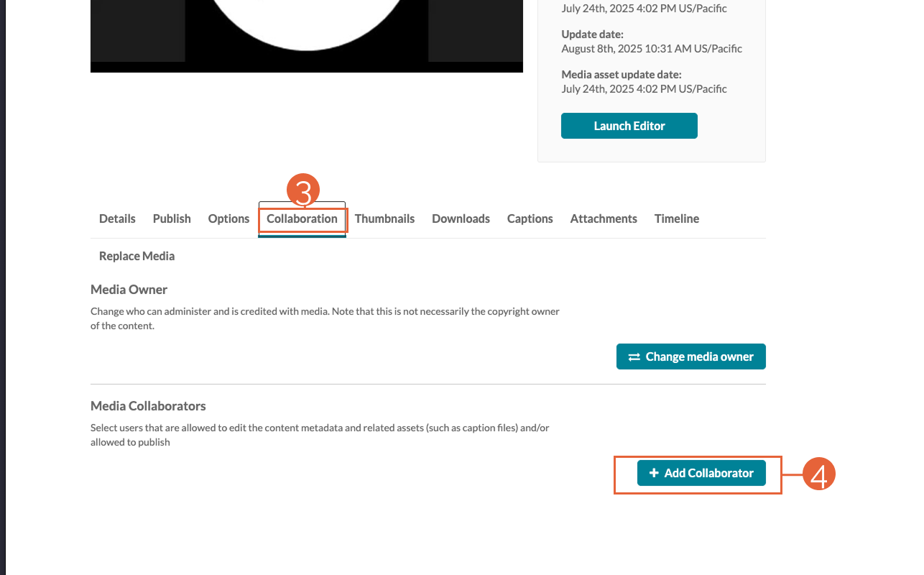Go to the Thumbnails tab
Image resolution: width=924 pixels, height=575 pixels.
384,218
